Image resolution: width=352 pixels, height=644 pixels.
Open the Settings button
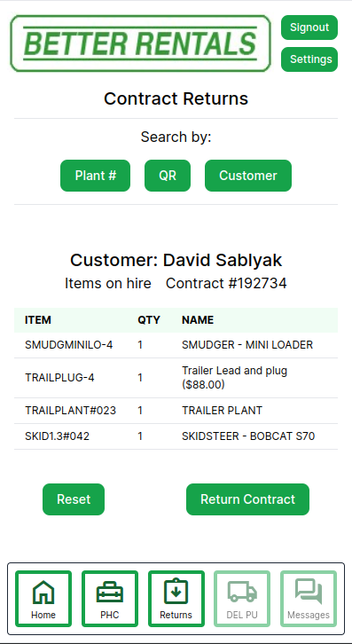[x=309, y=59]
